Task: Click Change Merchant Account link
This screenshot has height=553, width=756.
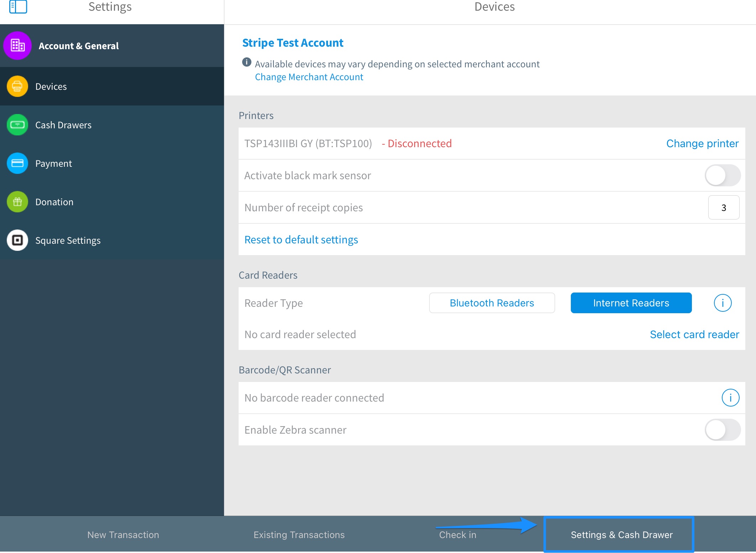Action: [309, 77]
